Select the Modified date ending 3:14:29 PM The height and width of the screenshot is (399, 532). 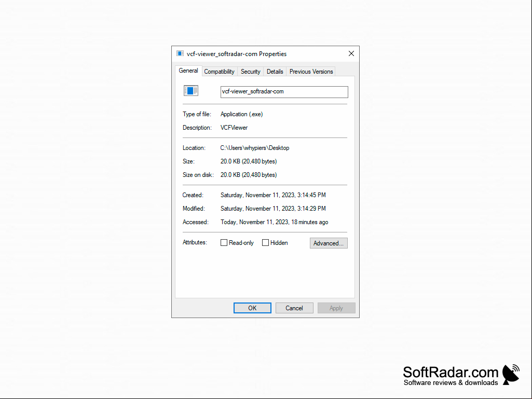273,209
